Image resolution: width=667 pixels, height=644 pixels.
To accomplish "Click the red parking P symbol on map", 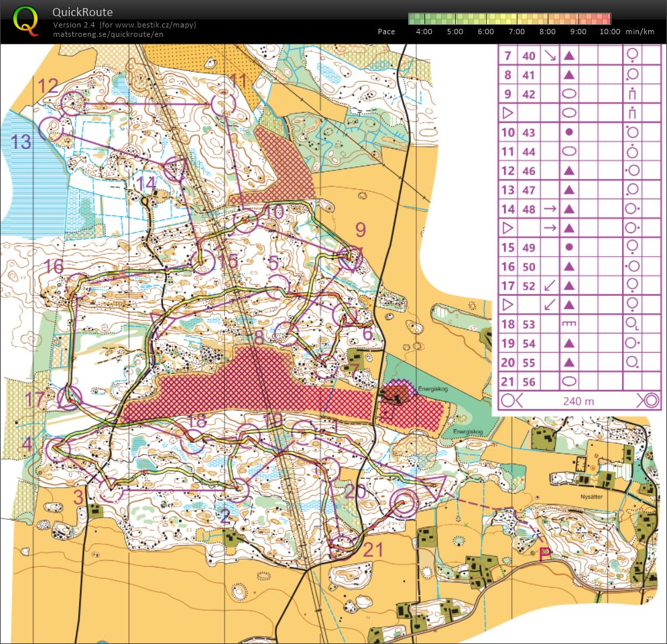I will (x=544, y=551).
